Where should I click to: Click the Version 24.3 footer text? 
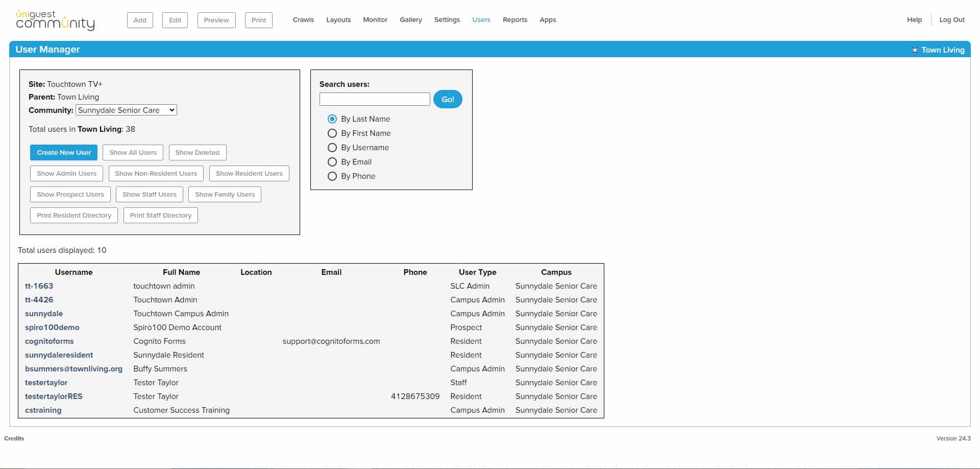(x=953, y=438)
